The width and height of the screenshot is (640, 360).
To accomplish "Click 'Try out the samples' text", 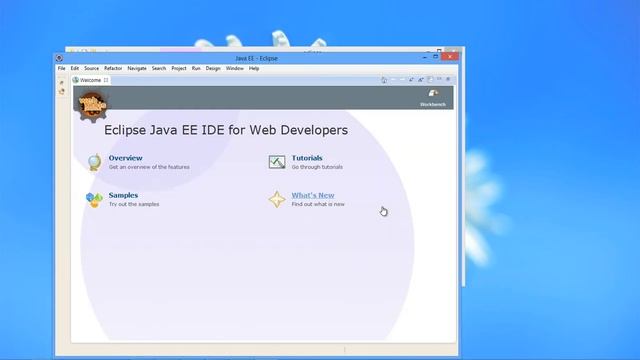I will pyautogui.click(x=134, y=204).
